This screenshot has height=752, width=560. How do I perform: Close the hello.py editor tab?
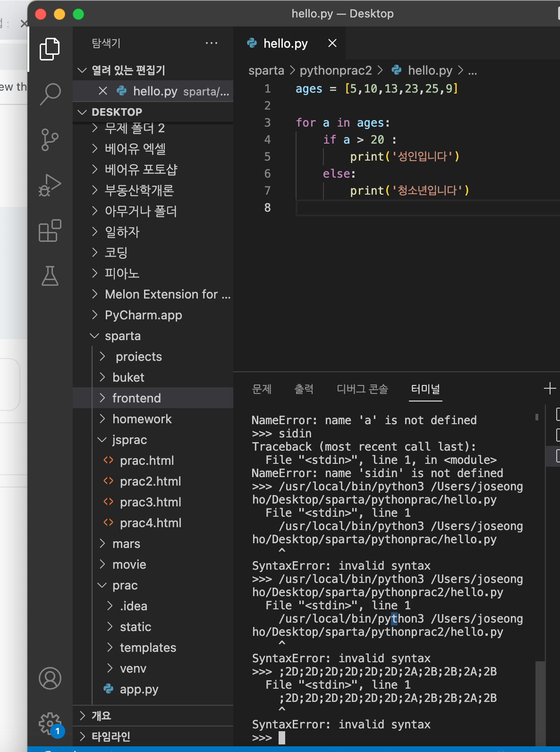pyautogui.click(x=332, y=43)
